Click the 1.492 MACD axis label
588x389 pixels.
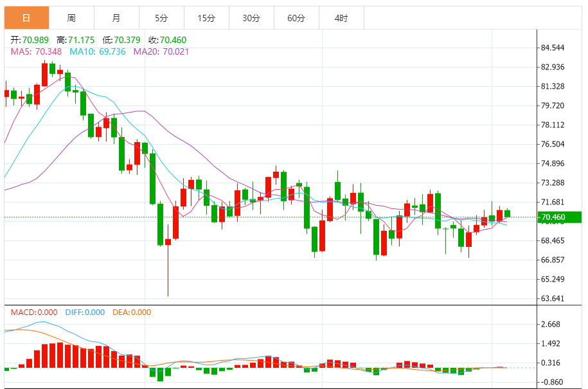click(x=551, y=343)
